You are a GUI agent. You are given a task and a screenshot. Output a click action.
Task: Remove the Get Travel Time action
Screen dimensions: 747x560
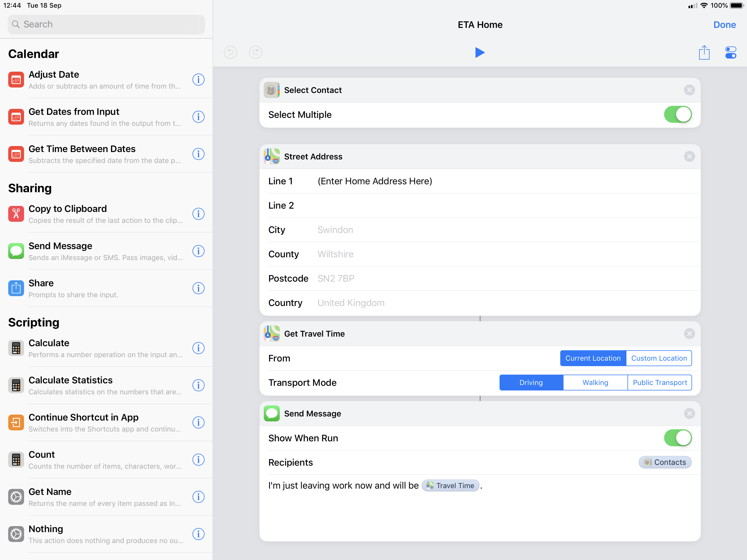point(689,334)
